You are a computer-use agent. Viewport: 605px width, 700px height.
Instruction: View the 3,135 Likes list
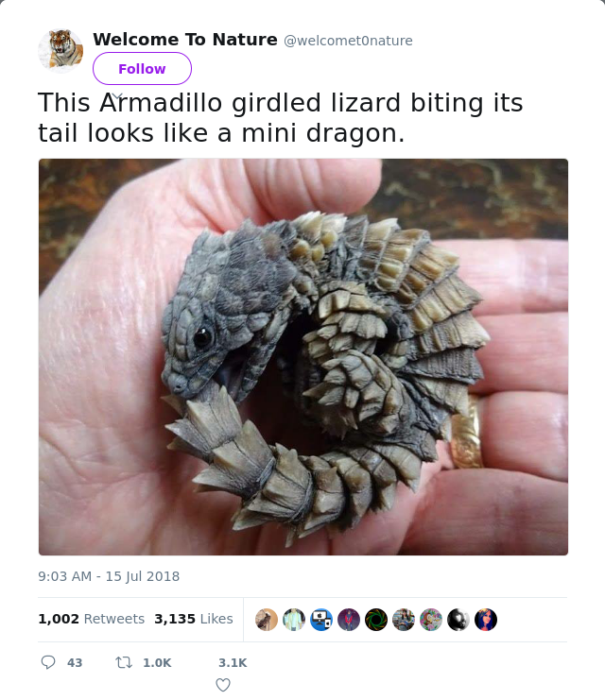pyautogui.click(x=194, y=619)
